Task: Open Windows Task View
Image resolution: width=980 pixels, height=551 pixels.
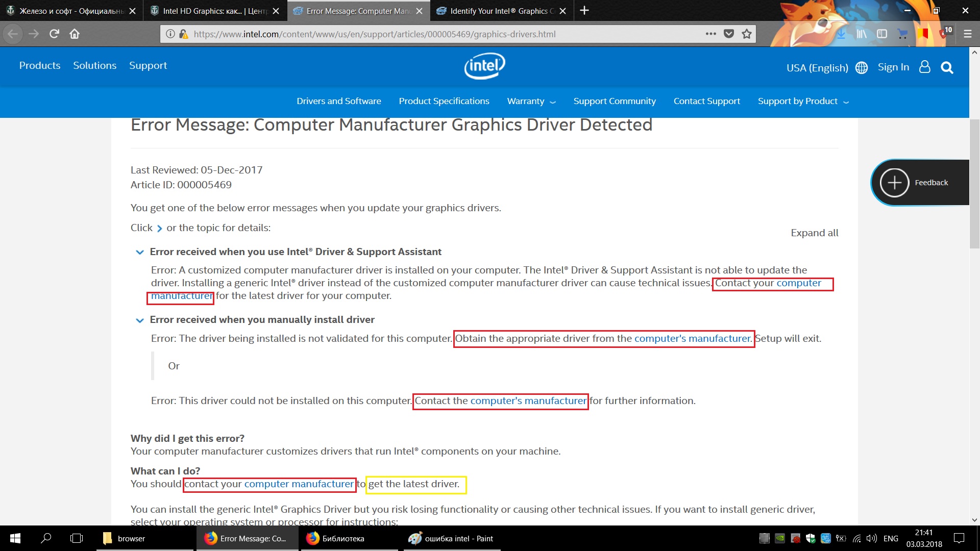Action: (x=77, y=538)
